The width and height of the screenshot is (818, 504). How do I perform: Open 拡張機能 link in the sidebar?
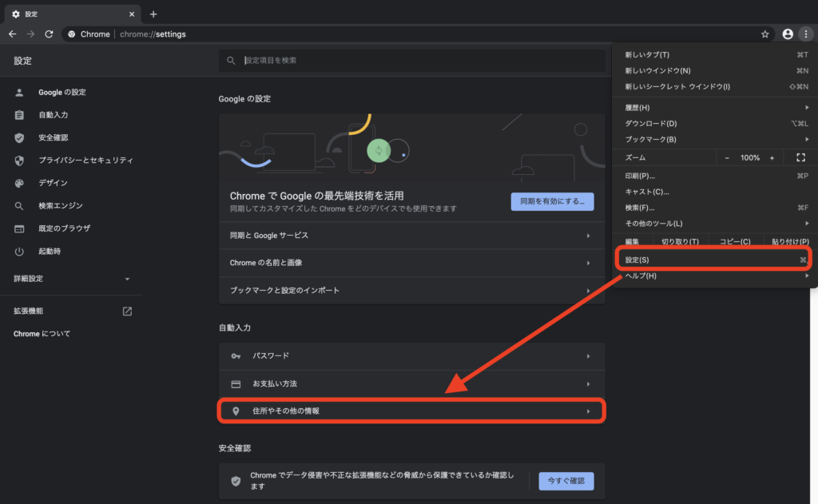(x=28, y=311)
